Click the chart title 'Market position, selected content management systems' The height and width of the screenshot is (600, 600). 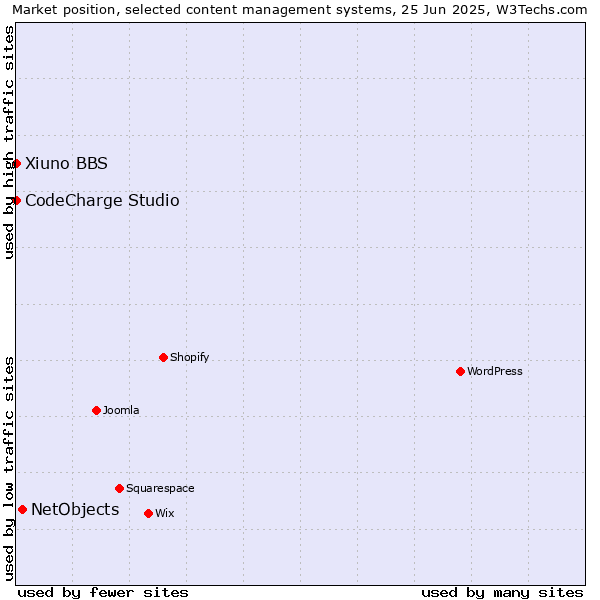[204, 10]
